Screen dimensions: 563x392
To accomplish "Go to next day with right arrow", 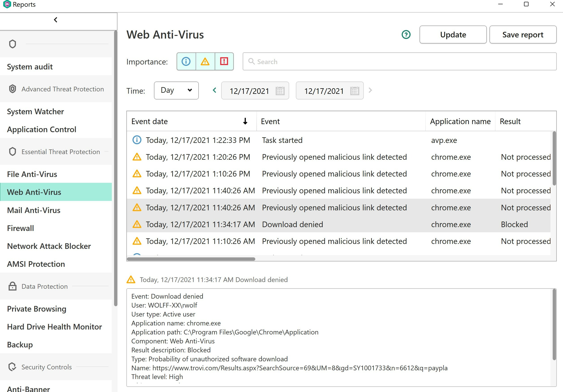I will [x=370, y=90].
